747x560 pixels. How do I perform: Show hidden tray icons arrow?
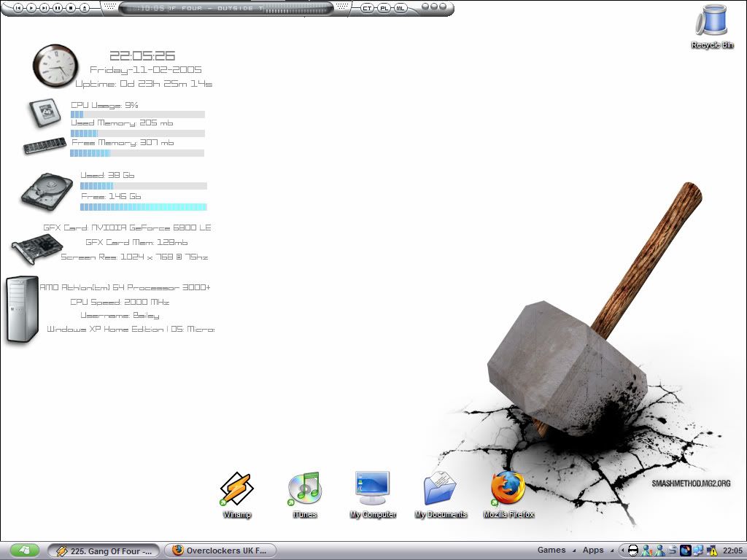pos(623,551)
